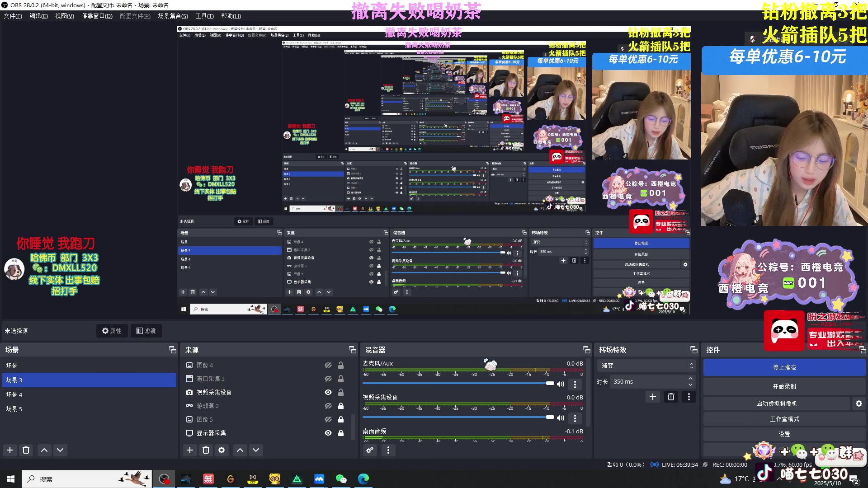Open the 帮助(H) menu
Viewport: 868px width, 488px height.
(231, 16)
